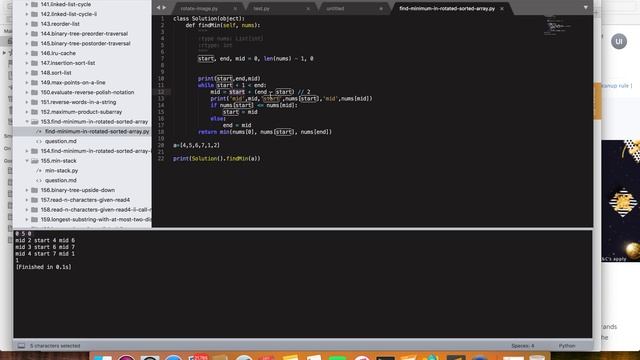
Task: Select the 159.longest-substring folder
Action: click(96, 220)
